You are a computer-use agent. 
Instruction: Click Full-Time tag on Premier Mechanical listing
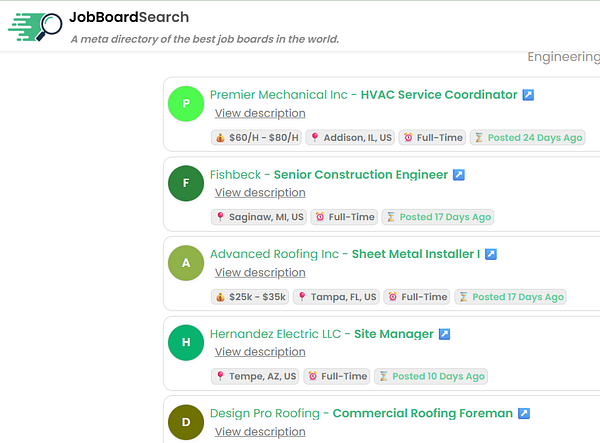432,137
